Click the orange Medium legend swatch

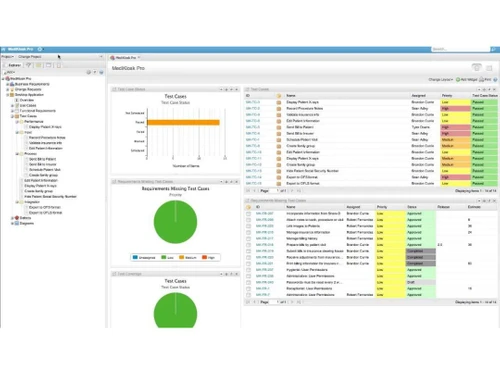181,257
